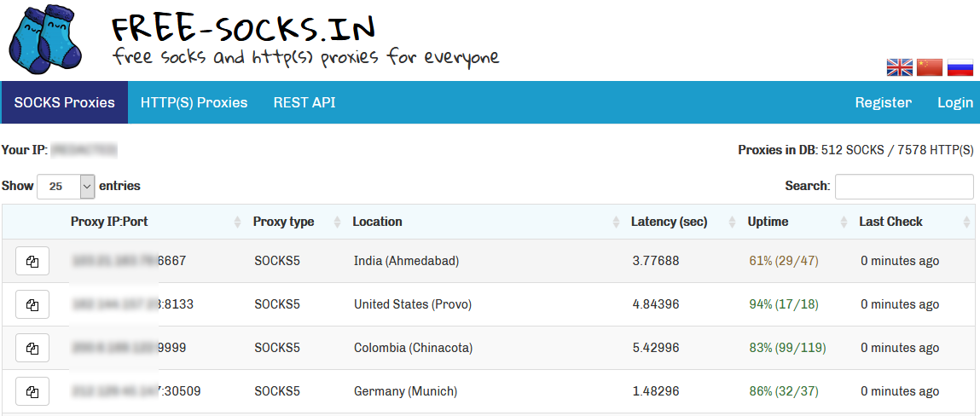Image resolution: width=980 pixels, height=416 pixels.
Task: Click the blue socks site logo
Action: coord(48,40)
